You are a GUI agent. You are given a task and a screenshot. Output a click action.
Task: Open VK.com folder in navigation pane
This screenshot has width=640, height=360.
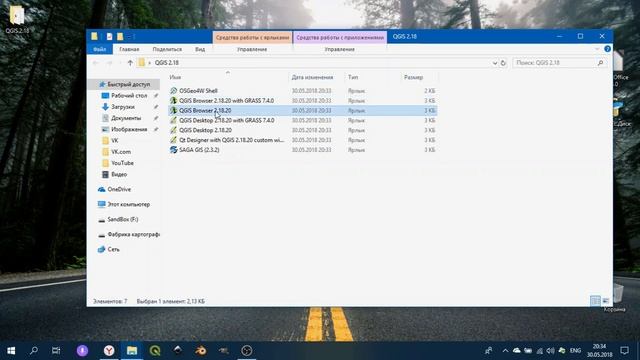[120, 152]
